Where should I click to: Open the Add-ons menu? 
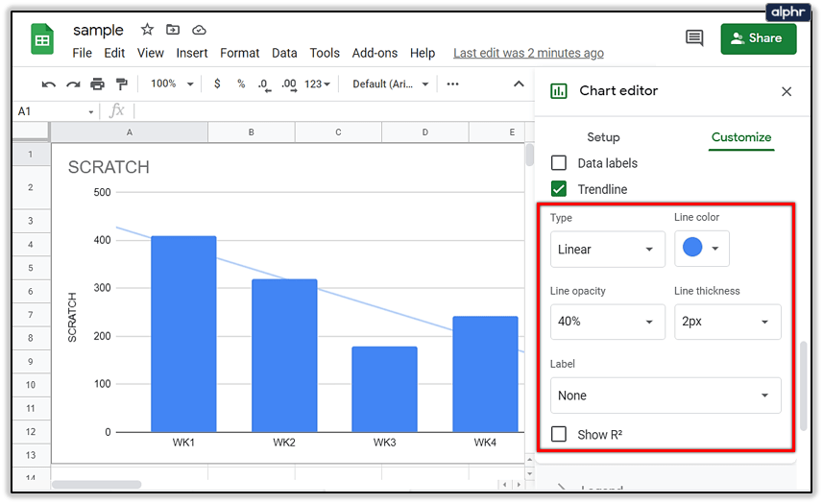tap(375, 53)
